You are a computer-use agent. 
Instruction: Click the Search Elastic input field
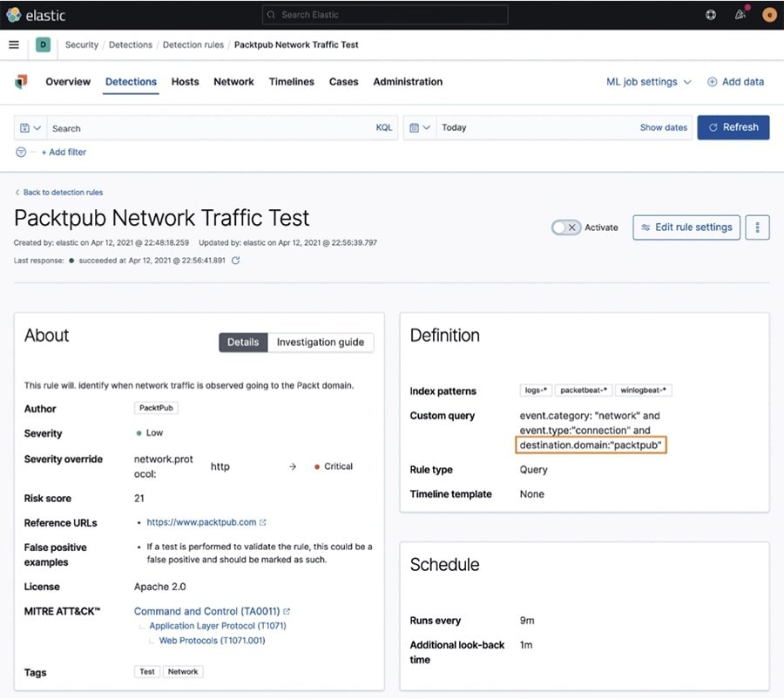click(384, 15)
